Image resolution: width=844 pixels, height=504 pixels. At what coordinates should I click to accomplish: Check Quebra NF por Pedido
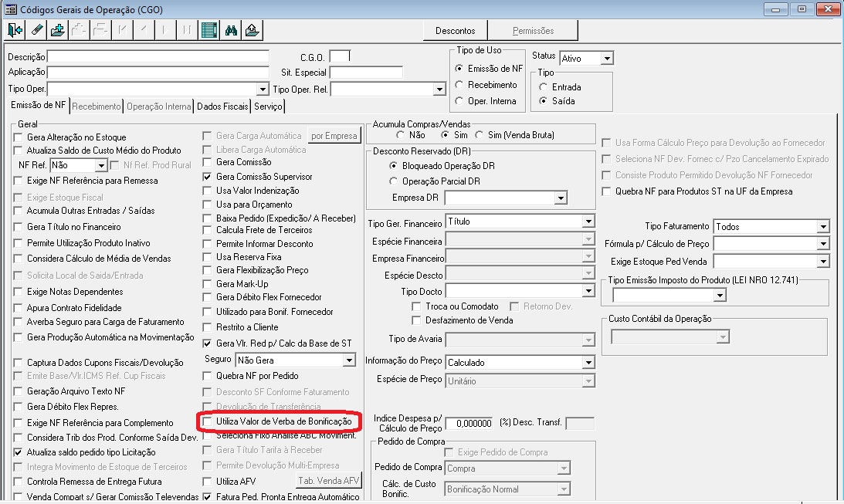(x=207, y=376)
